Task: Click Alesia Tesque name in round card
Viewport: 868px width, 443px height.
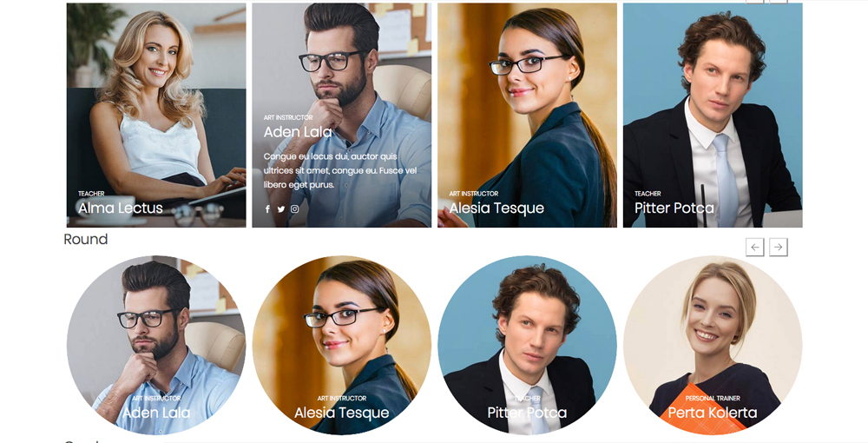Action: point(341,413)
